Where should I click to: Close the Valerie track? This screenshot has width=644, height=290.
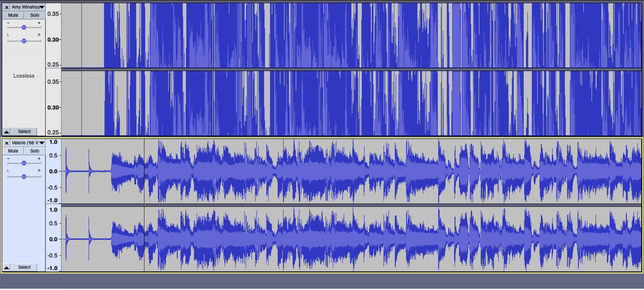pos(6,143)
